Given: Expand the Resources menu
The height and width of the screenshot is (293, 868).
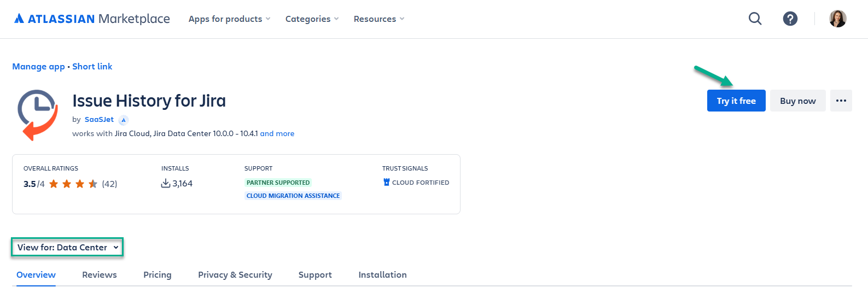Looking at the screenshot, I should [378, 19].
